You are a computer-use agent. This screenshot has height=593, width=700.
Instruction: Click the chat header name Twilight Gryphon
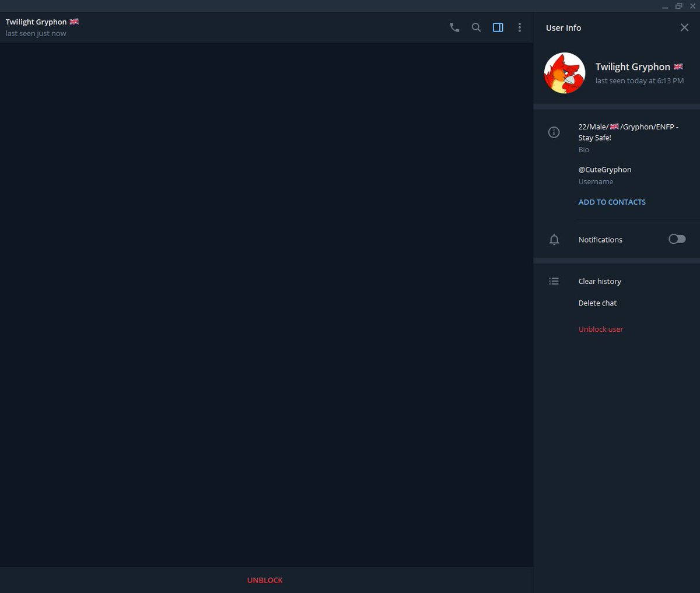point(42,22)
